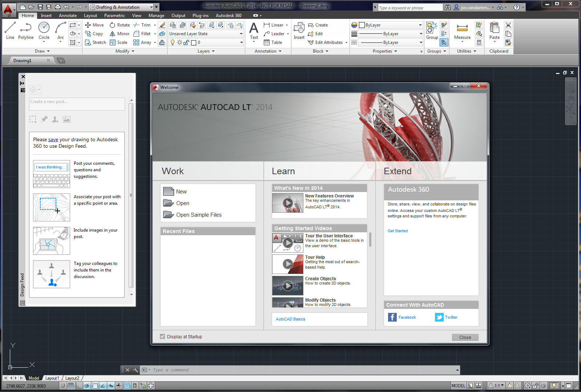The width and height of the screenshot is (581, 392).
Task: Toggle Snap mode in status bar
Action: point(63,385)
